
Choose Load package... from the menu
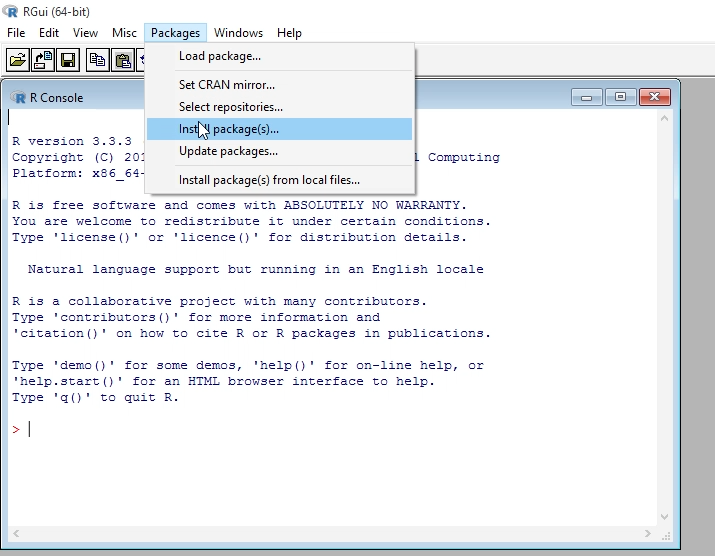pyautogui.click(x=279, y=56)
